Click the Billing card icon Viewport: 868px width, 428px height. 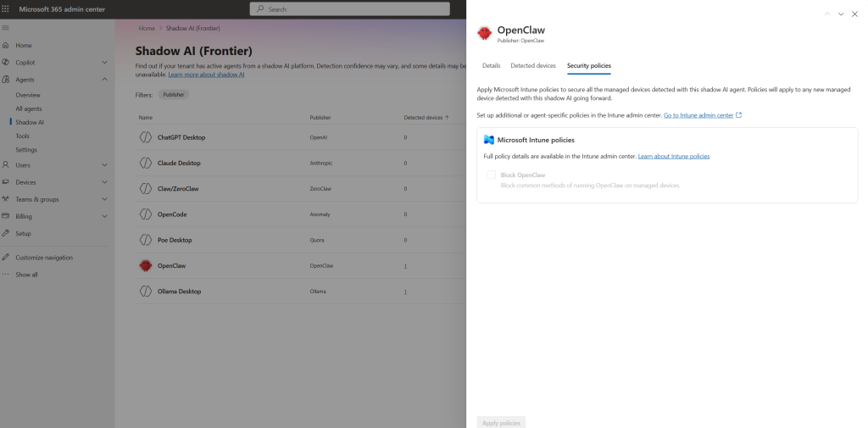click(x=6, y=216)
